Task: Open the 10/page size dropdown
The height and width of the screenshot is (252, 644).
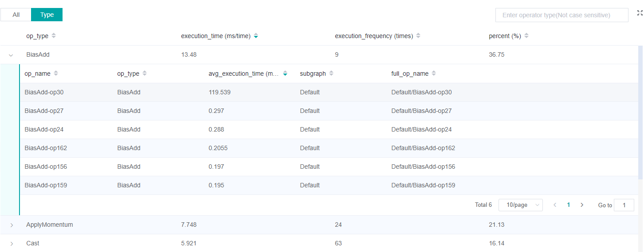Action: pos(520,205)
